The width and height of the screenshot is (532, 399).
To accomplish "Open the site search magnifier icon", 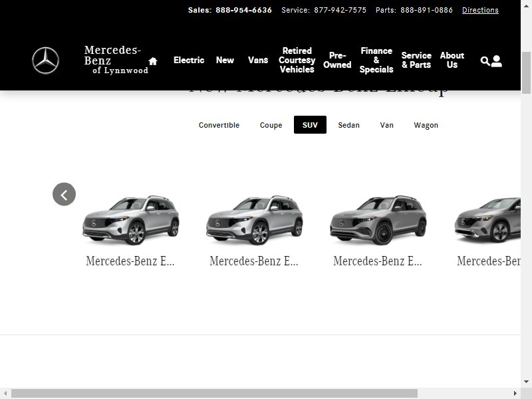I will tap(485, 61).
